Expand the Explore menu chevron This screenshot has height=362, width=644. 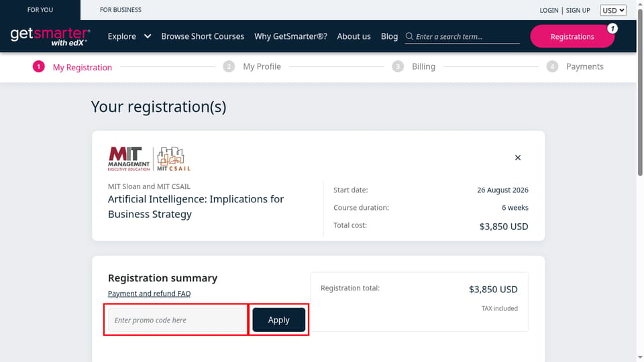148,36
